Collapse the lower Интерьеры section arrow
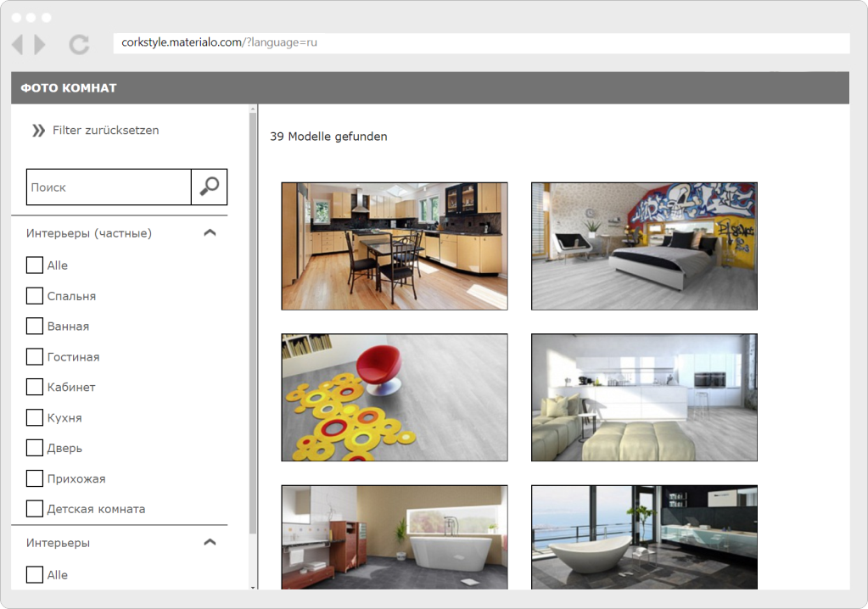Viewport: 868px width, 609px height. coord(210,542)
